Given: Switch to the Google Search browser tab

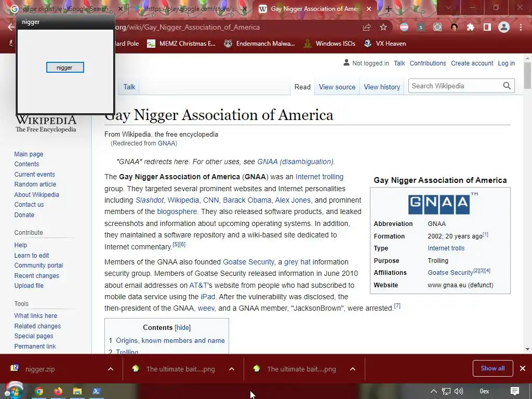Looking at the screenshot, I should (64, 9).
